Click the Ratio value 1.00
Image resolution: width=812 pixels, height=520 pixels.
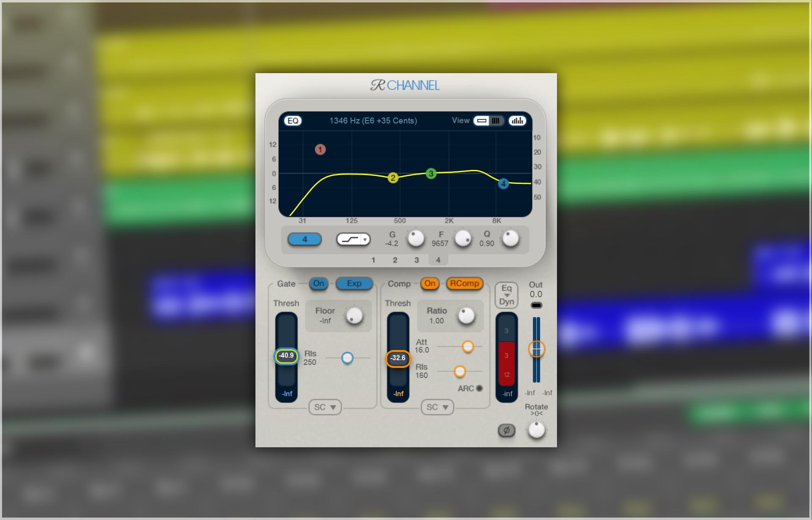pos(436,321)
